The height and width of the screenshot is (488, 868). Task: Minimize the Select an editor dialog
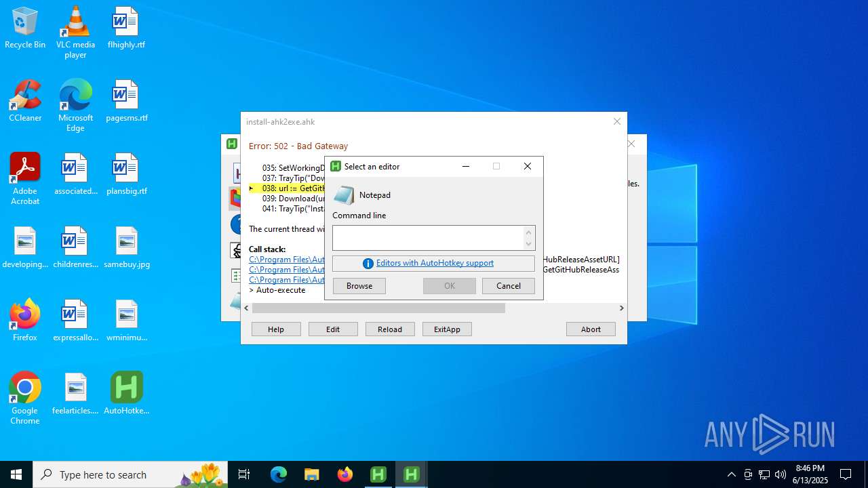[466, 166]
